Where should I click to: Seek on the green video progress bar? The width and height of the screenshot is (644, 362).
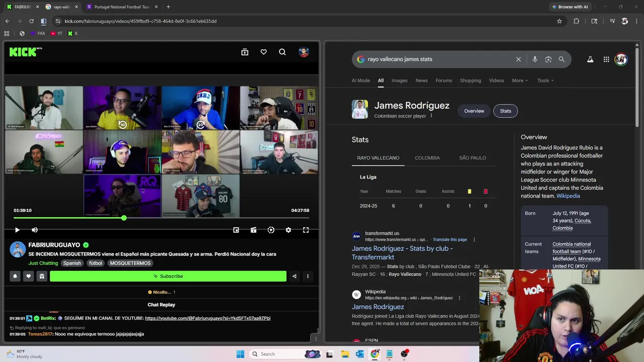pyautogui.click(x=162, y=218)
